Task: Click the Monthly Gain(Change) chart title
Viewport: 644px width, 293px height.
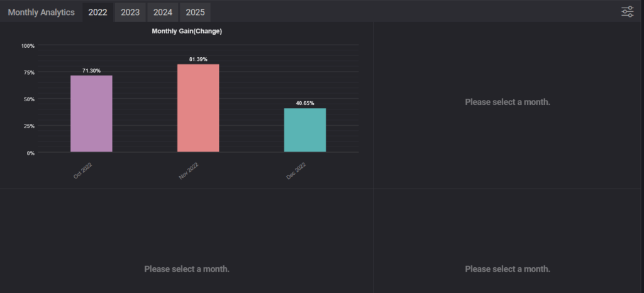Action: click(x=187, y=31)
